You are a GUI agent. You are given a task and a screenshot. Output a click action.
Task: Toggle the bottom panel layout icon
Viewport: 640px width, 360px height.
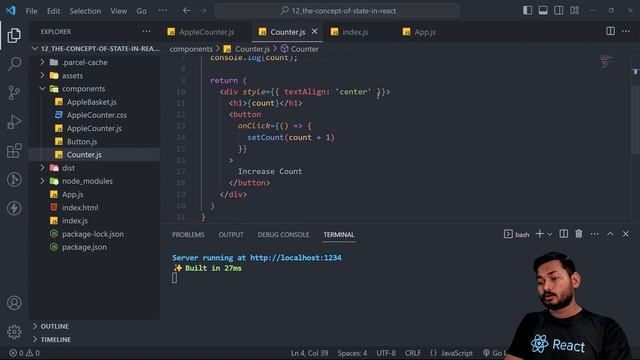(543, 11)
